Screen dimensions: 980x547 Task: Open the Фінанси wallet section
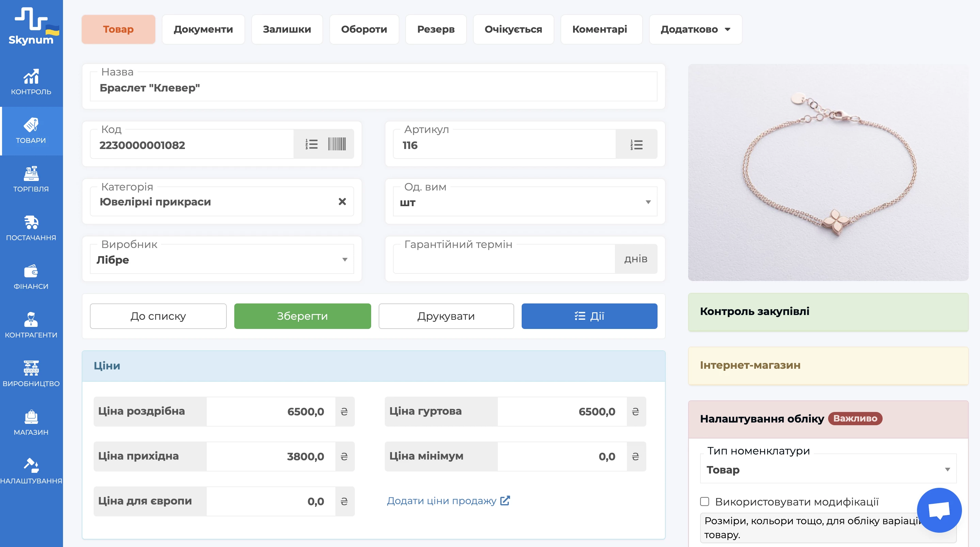[x=31, y=276]
